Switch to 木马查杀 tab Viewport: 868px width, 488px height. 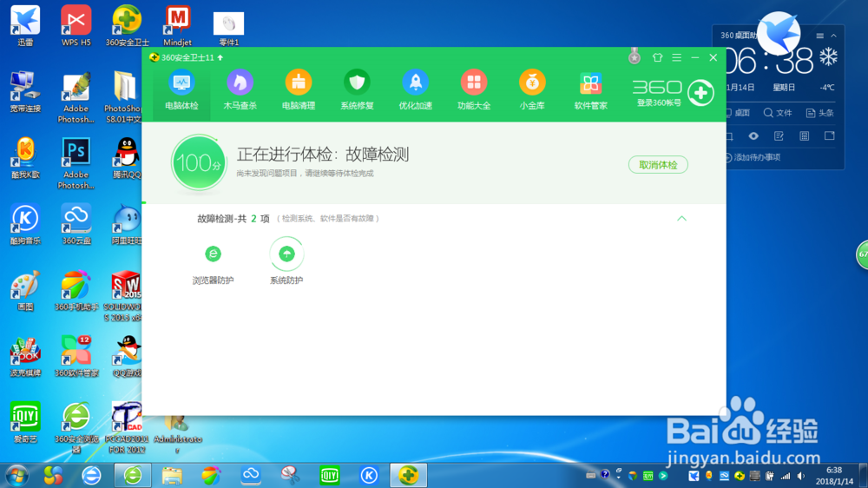pos(240,91)
